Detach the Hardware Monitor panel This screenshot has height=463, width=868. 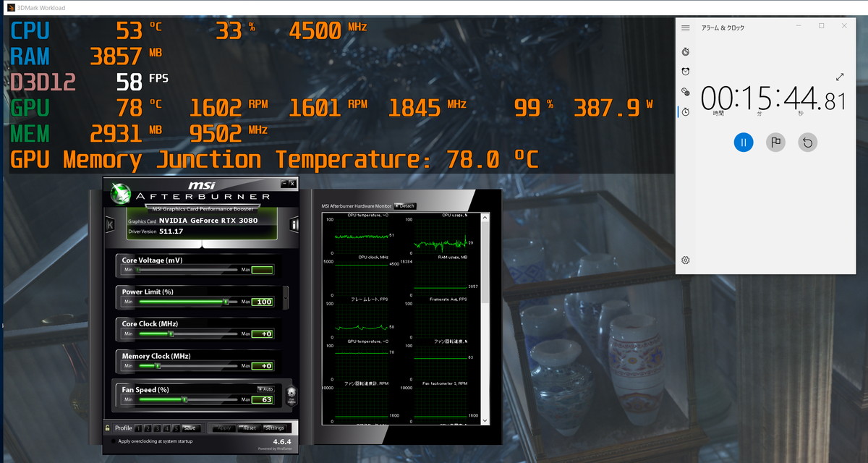coord(405,206)
